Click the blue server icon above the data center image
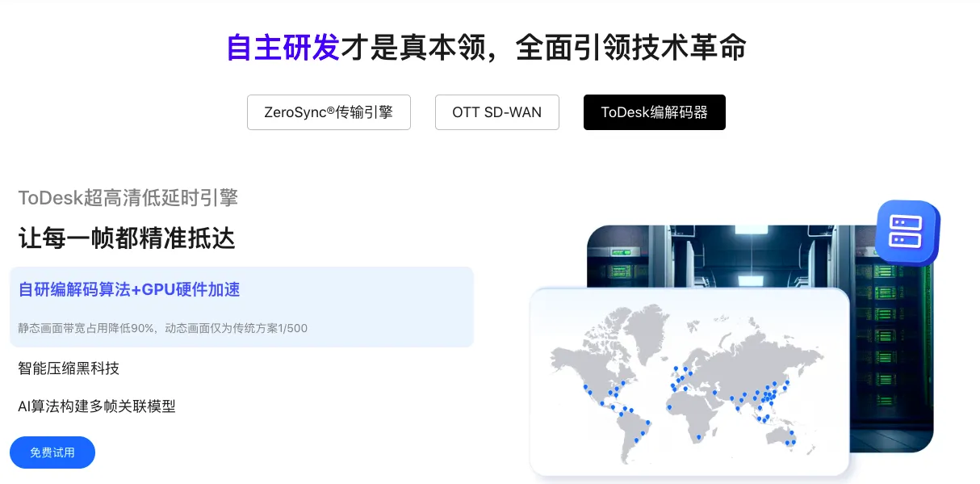The width and height of the screenshot is (980, 484). click(906, 232)
